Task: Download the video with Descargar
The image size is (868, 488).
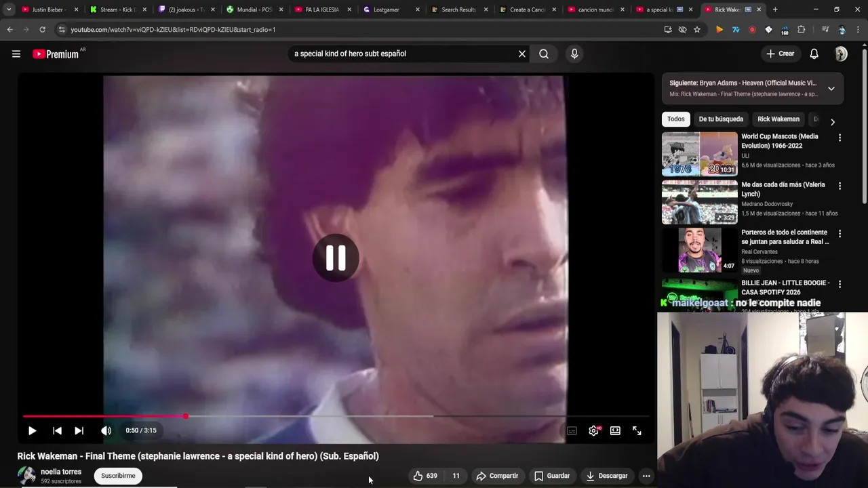Action: 607,476
